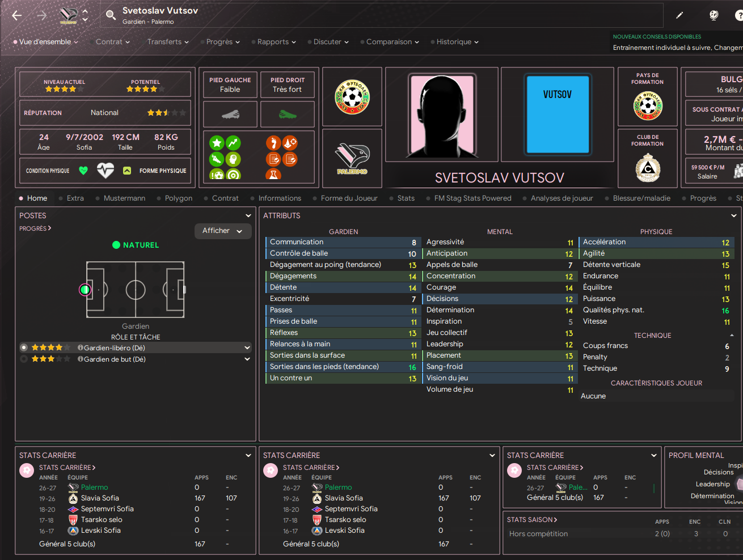Click the green heart condition icon

(83, 171)
